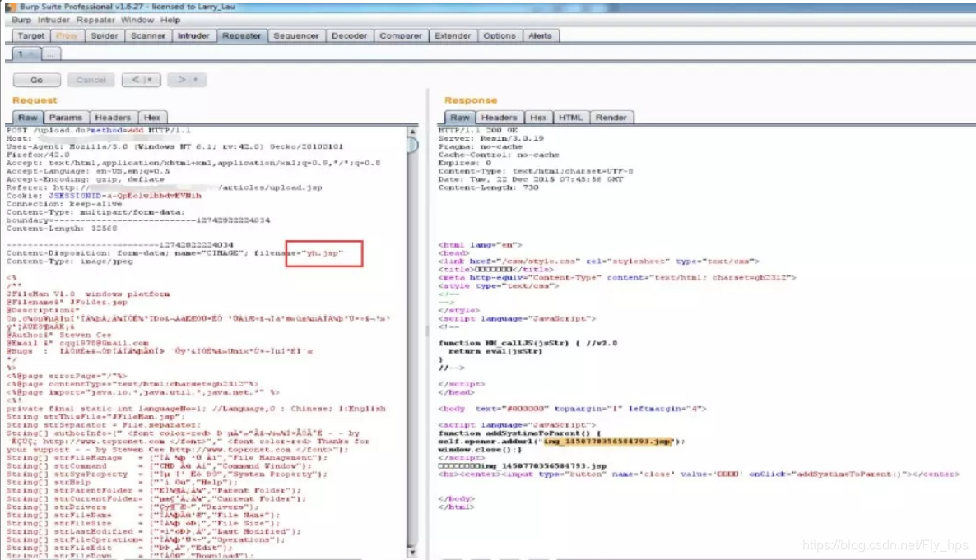The image size is (976, 560).
Task: Switch to the Extender tab
Action: tap(453, 35)
